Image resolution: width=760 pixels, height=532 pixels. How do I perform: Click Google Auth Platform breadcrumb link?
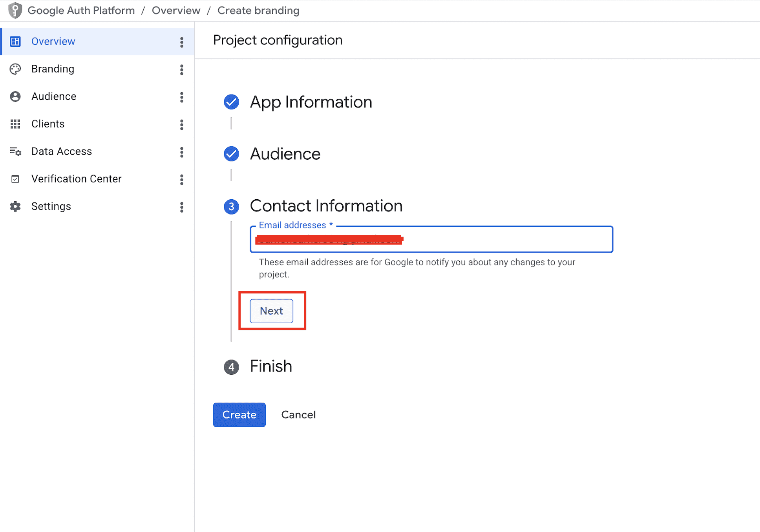click(x=81, y=11)
